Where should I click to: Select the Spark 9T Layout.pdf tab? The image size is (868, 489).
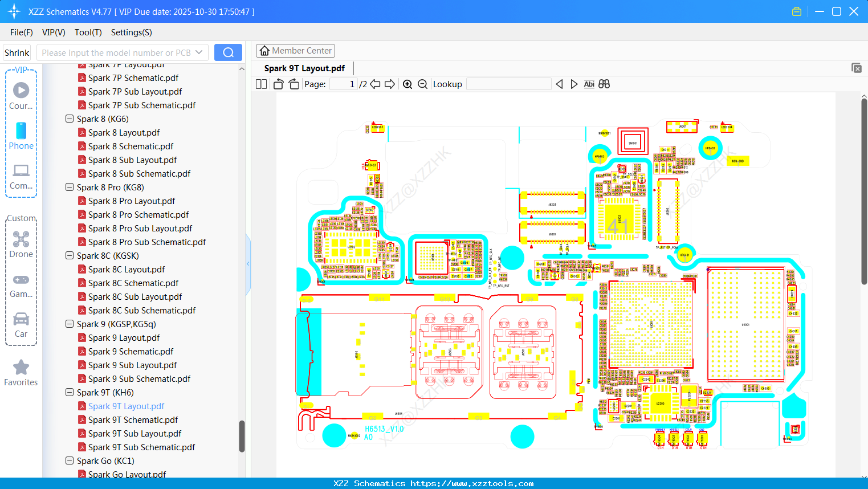coord(304,68)
